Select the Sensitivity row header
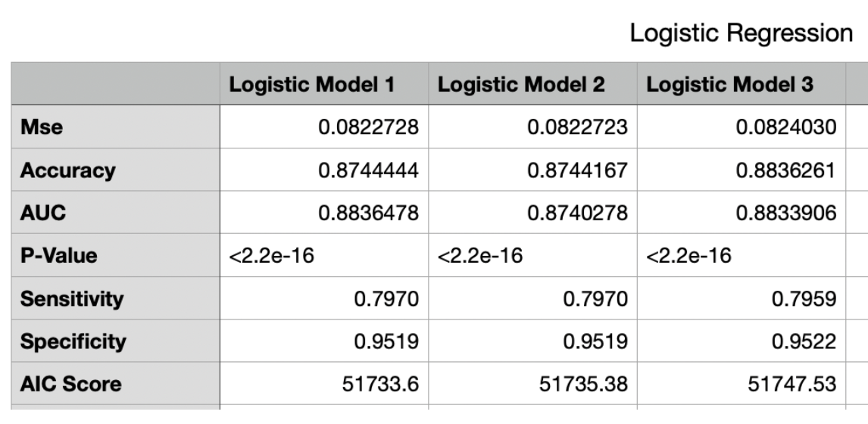Viewport: 868px width, 424px height. pos(115,298)
